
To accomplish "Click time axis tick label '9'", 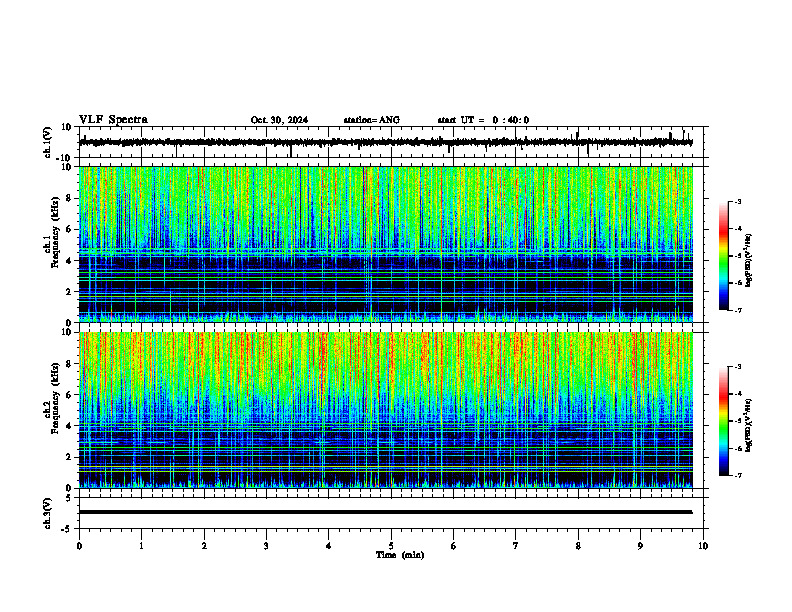I will click(x=640, y=546).
